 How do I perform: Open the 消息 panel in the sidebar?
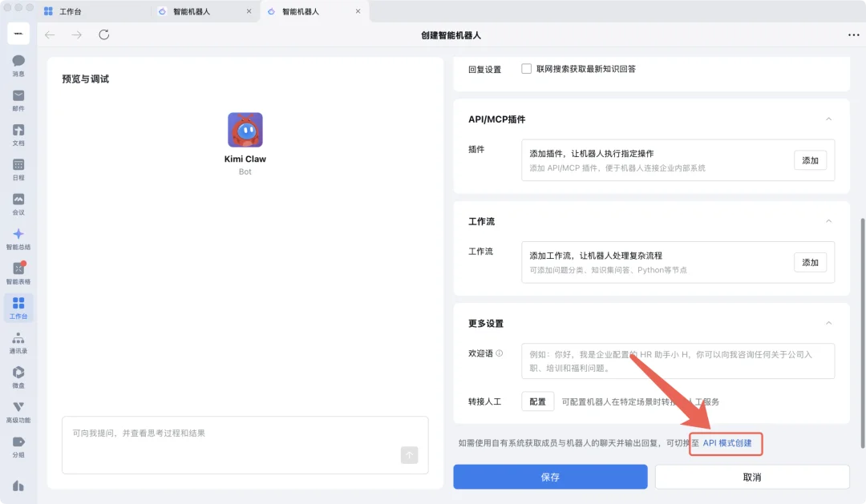[18, 66]
